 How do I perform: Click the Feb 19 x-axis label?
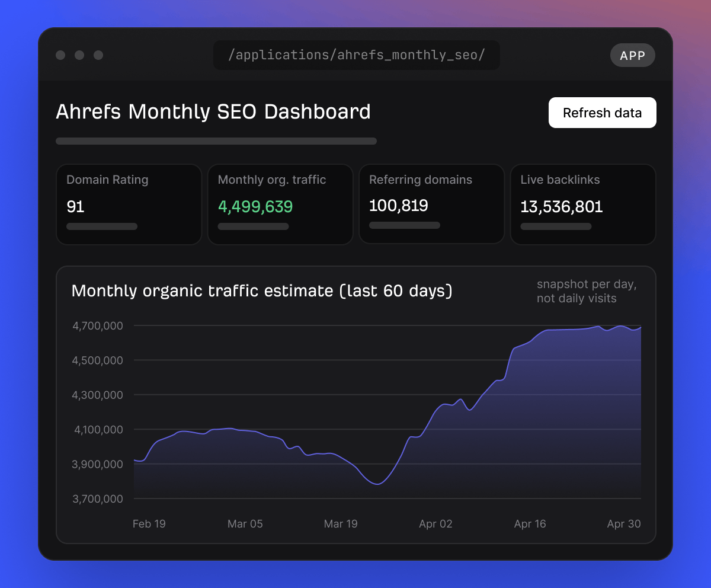click(149, 524)
